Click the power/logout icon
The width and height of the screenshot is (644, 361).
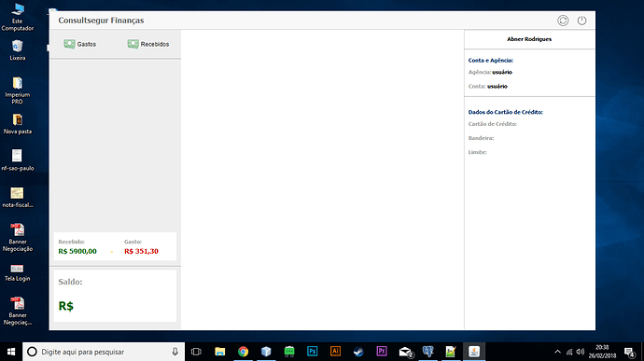(581, 21)
